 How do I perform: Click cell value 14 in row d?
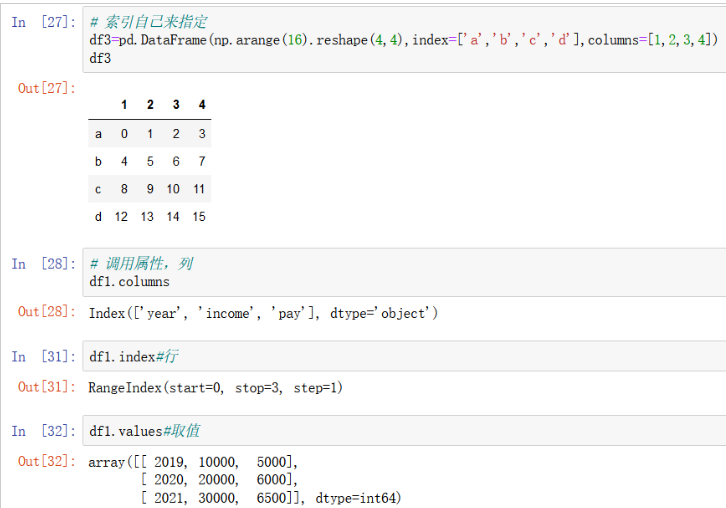click(173, 216)
